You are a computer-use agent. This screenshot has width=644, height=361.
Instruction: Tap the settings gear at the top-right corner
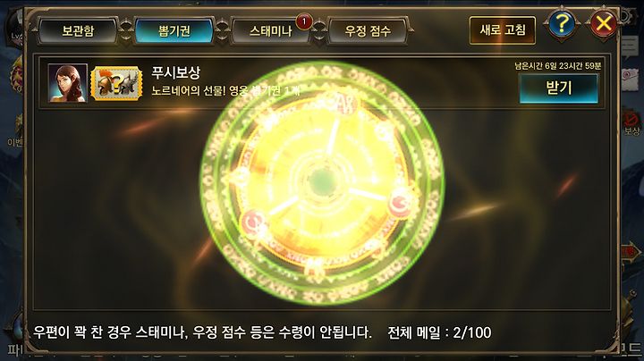tap(629, 15)
